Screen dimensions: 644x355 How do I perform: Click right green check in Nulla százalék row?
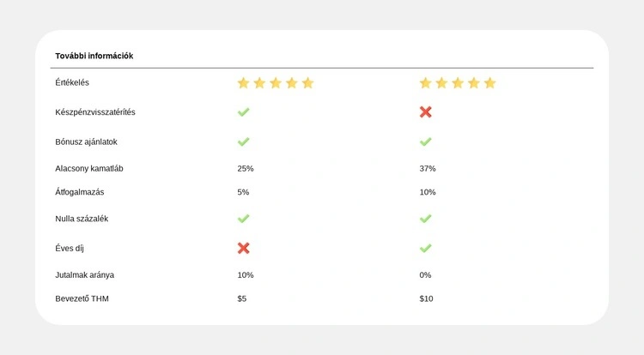(x=425, y=219)
